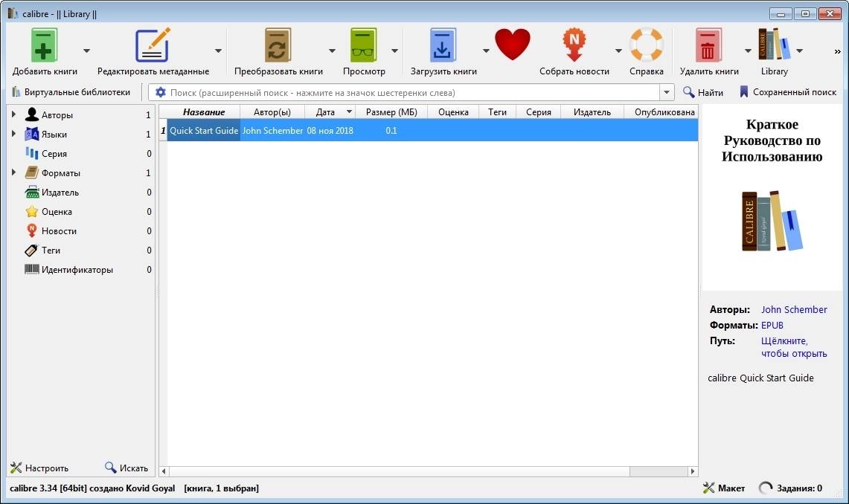The image size is (849, 504).
Task: Open Help (Справка) lifebuoy icon
Action: (647, 45)
